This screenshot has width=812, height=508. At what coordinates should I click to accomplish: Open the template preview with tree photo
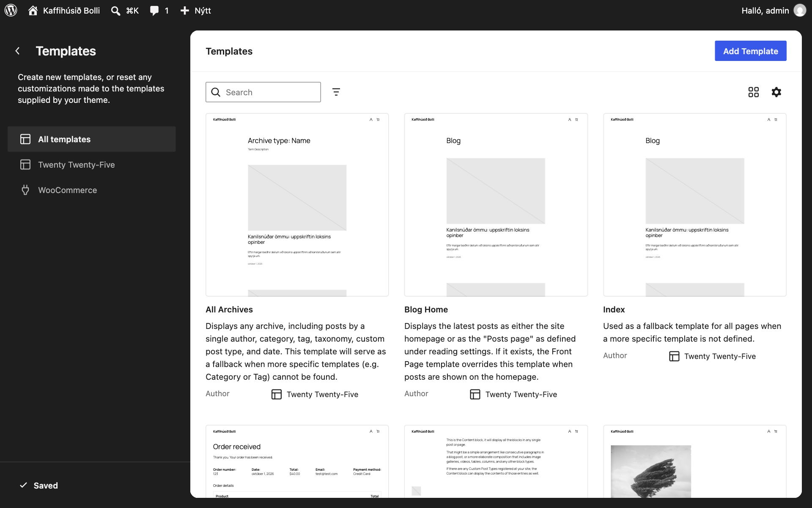[x=694, y=461]
